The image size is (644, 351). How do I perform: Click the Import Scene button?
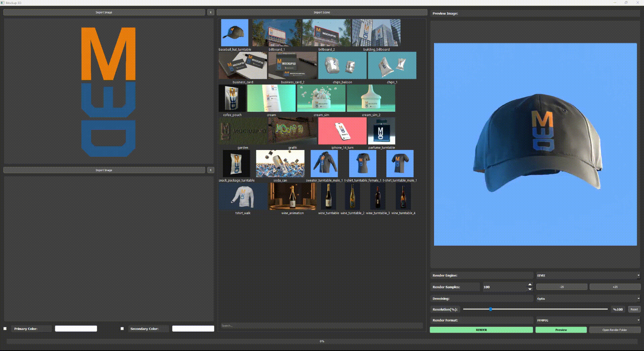[x=322, y=12]
